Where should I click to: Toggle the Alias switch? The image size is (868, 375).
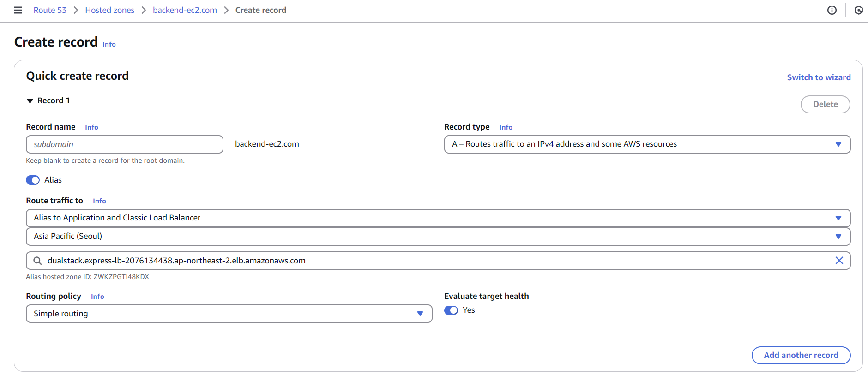(33, 180)
